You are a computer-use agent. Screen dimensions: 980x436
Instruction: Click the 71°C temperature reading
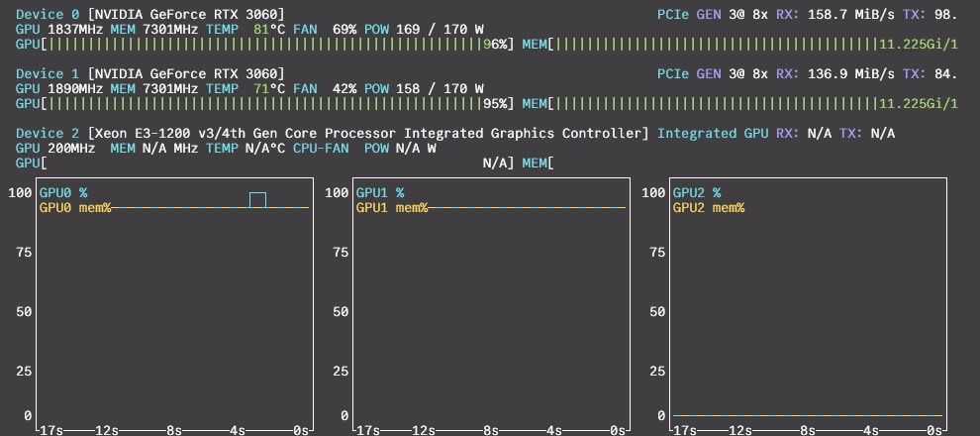click(269, 89)
